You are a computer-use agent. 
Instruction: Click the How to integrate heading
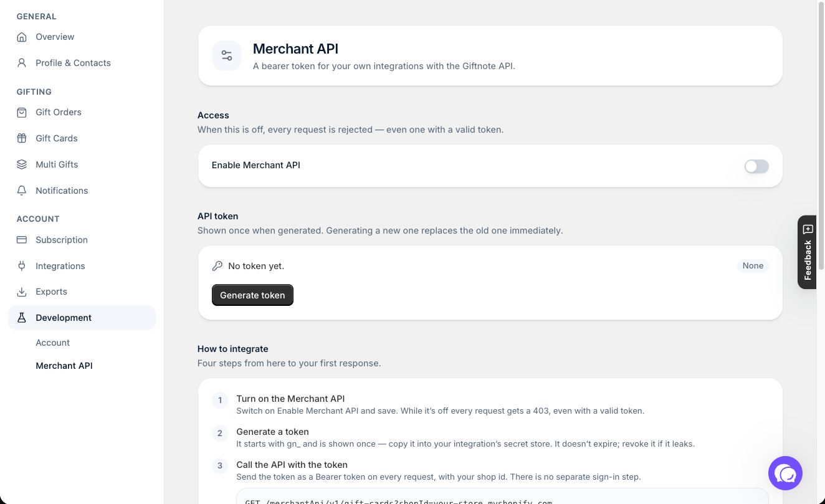(233, 349)
